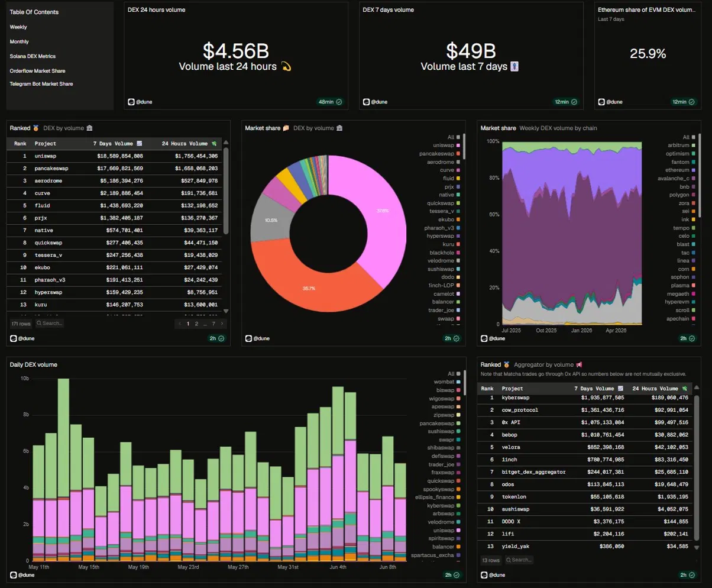Viewport: 712px width, 588px height.
Task: Click the Search field in DEX table footer
Action: [x=49, y=324]
